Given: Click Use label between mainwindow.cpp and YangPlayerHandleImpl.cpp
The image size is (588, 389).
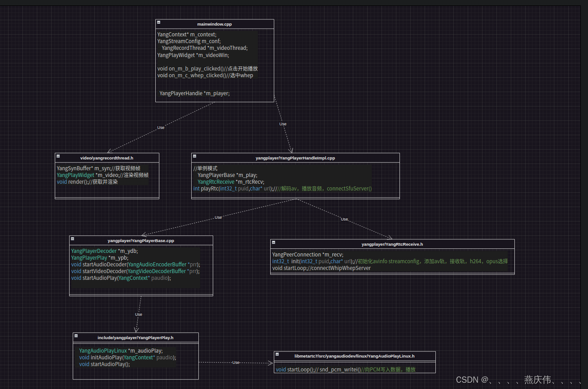Looking at the screenshot, I should point(283,124).
